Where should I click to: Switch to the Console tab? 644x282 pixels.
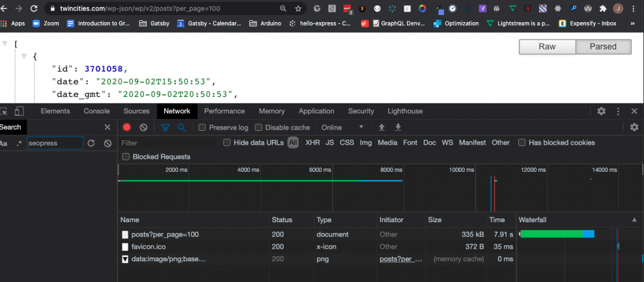click(x=97, y=111)
